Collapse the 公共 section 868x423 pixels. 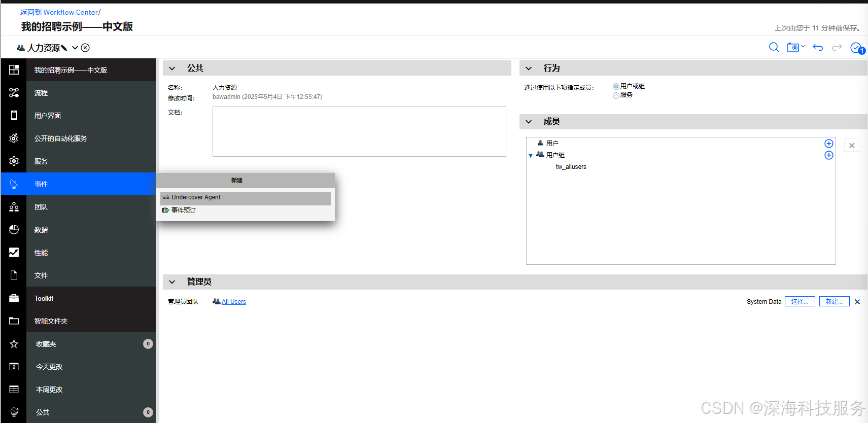[x=172, y=68]
